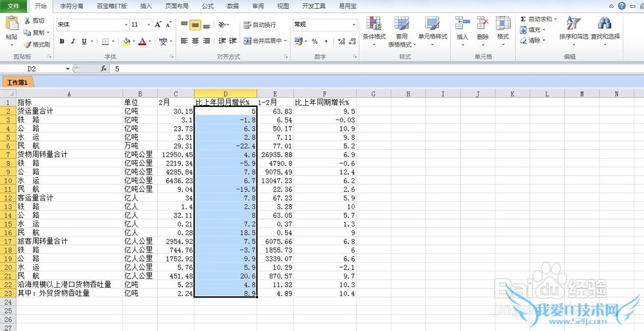Click the cell borders icon
Screen dimensions: 644x331
coord(105,41)
